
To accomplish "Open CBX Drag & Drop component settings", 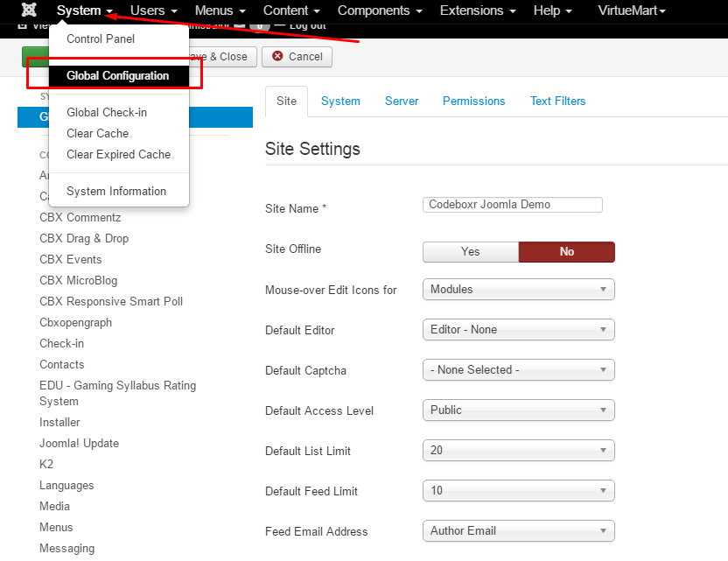I will 84,238.
